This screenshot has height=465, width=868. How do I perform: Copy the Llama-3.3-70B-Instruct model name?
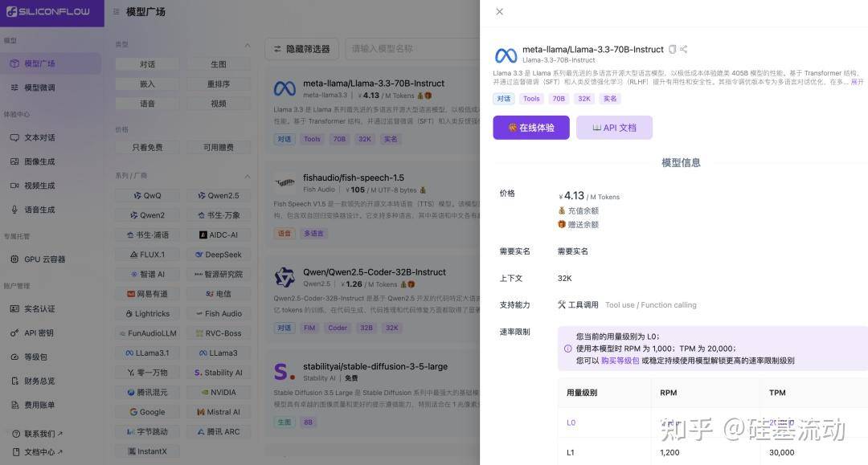point(672,49)
